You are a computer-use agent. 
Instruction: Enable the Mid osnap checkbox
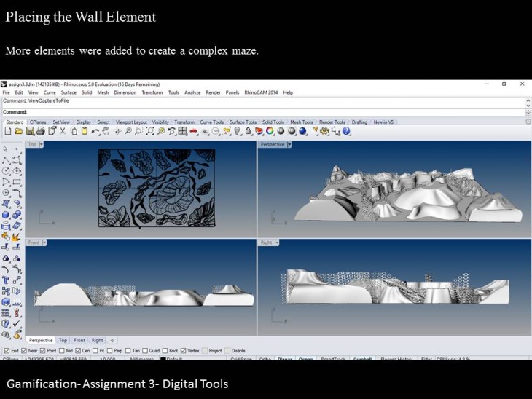(62, 350)
